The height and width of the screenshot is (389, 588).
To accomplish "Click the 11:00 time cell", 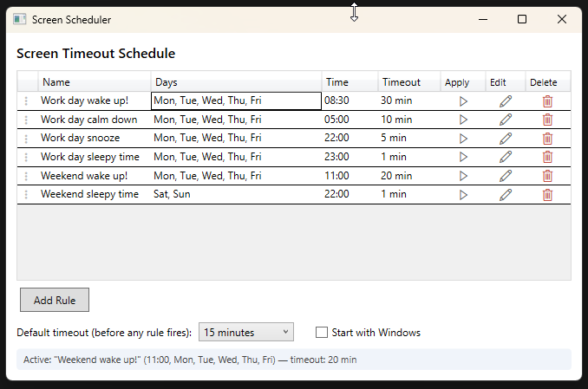I will [350, 176].
